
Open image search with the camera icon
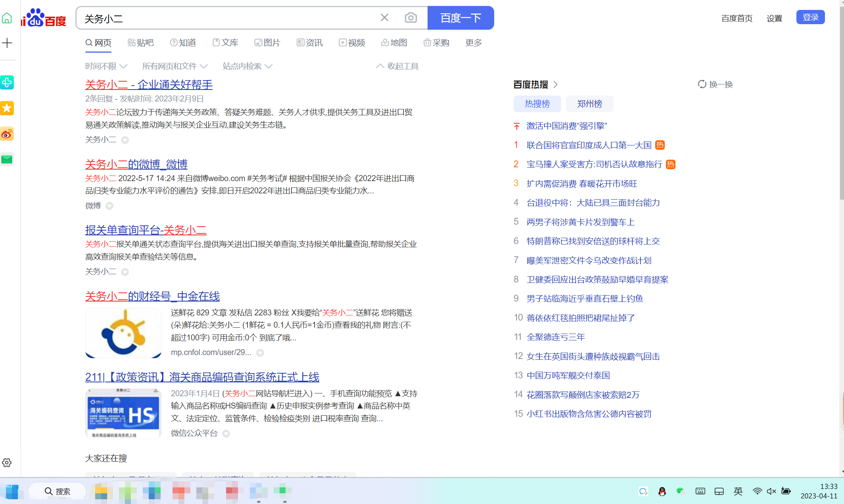click(x=411, y=18)
